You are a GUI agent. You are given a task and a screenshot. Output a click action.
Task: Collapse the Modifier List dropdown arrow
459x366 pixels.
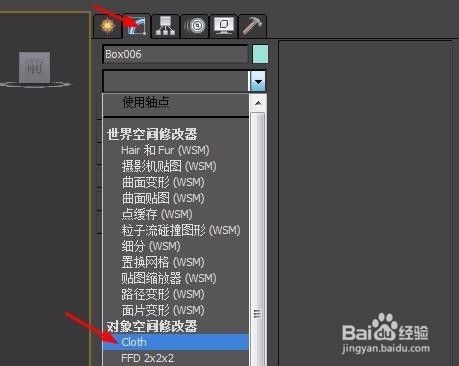pyautogui.click(x=258, y=81)
